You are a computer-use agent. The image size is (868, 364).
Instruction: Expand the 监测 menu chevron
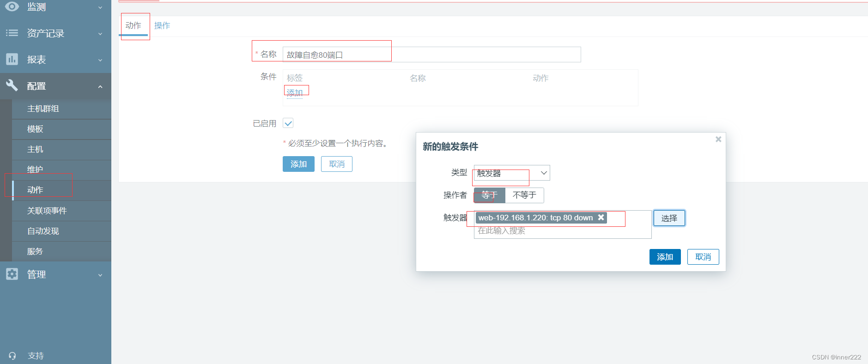click(x=100, y=7)
